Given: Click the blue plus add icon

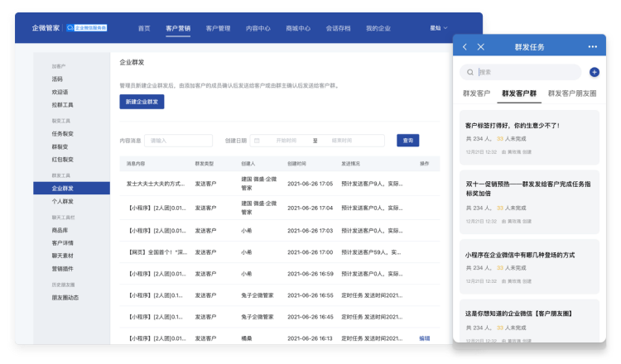Looking at the screenshot, I should 594,73.
